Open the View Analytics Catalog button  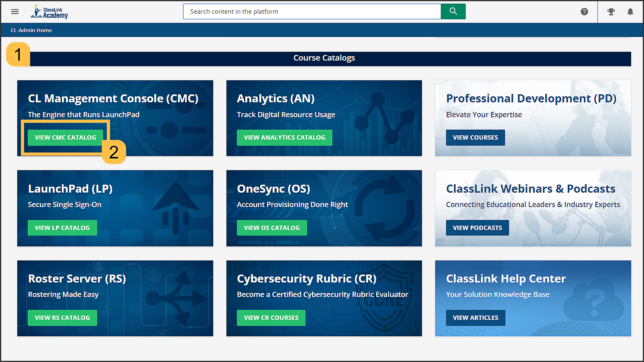284,138
